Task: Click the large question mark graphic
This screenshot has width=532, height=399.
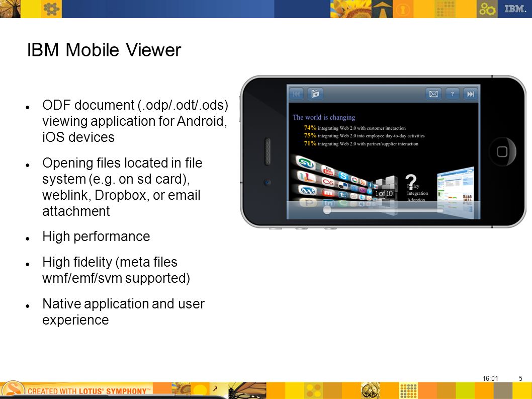Action: click(411, 182)
